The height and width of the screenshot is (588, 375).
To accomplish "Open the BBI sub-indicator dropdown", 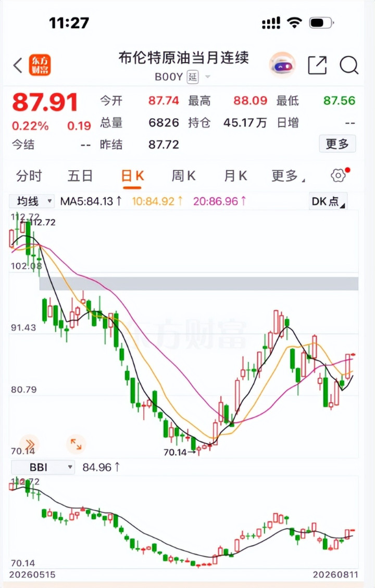I will (43, 467).
